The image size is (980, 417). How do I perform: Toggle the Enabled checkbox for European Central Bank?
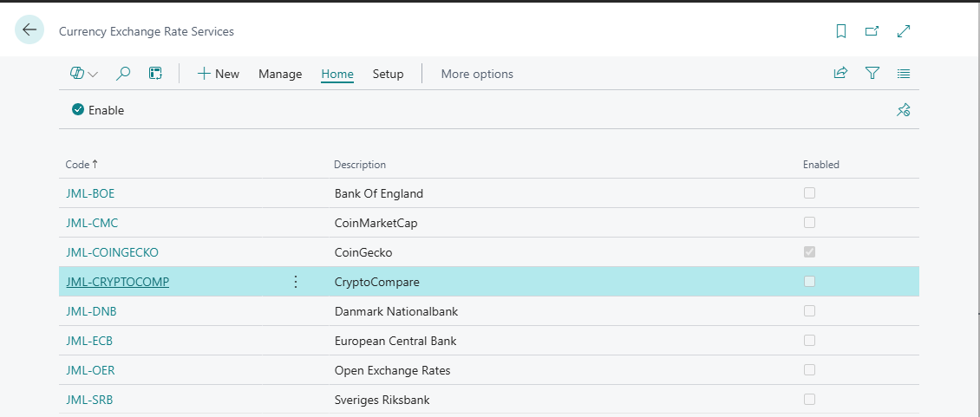coord(809,341)
